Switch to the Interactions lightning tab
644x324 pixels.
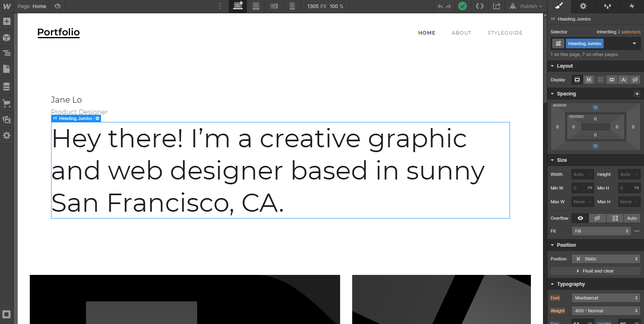point(632,6)
